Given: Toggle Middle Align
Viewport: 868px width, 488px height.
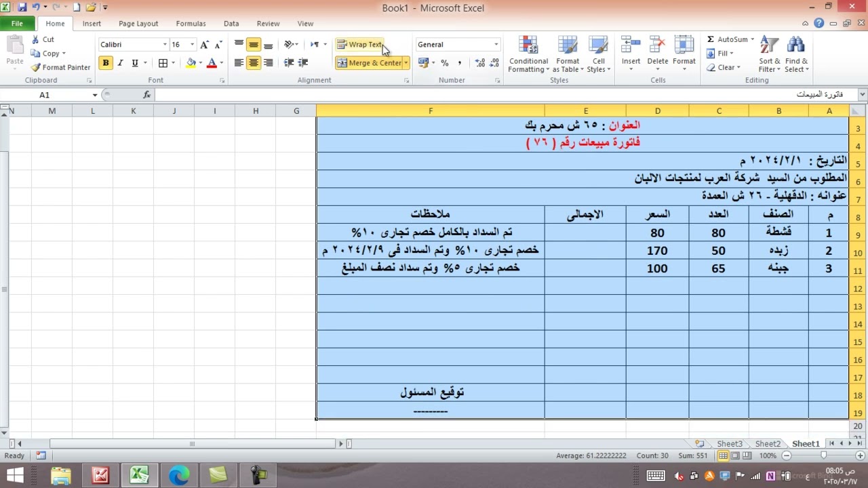Looking at the screenshot, I should point(254,45).
